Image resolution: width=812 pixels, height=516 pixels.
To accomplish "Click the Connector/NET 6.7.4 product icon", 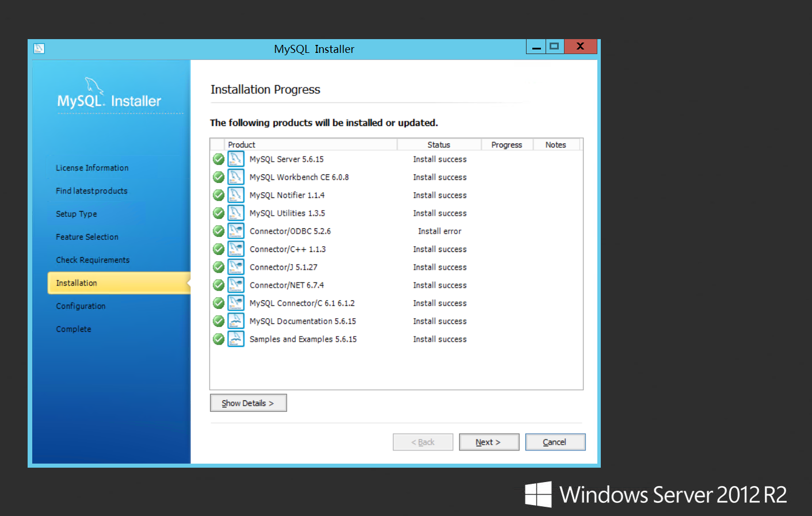I will click(236, 285).
